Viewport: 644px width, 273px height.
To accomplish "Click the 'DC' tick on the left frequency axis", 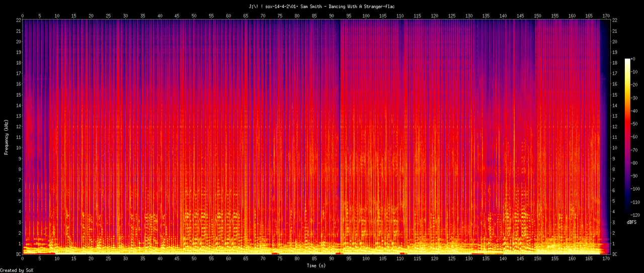I will point(19,254).
